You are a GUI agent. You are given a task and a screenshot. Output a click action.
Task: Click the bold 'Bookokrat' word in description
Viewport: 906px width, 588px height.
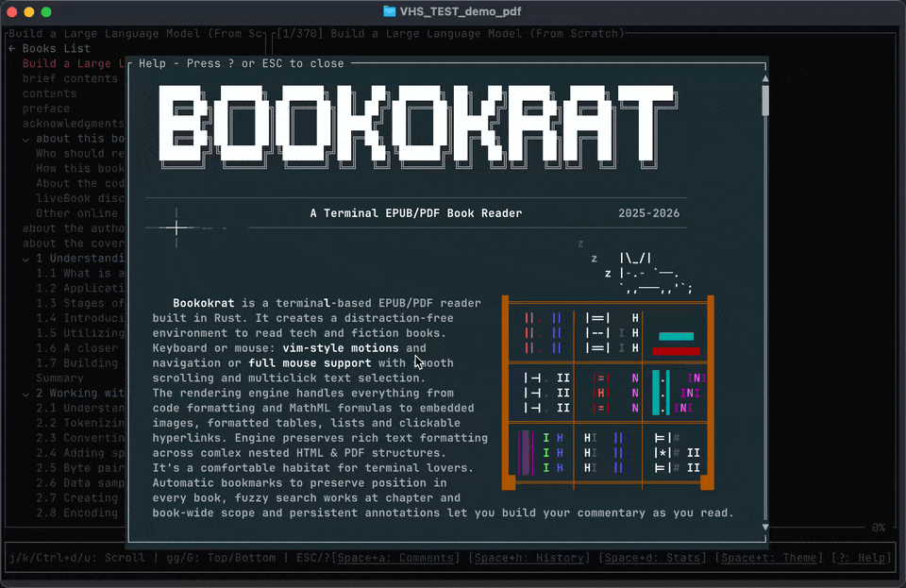pyautogui.click(x=204, y=304)
